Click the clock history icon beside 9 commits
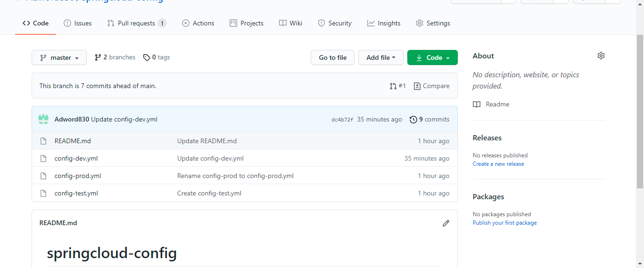 (413, 120)
